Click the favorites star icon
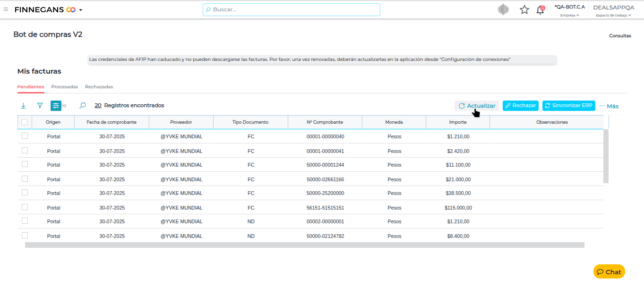Screen dimensions: 644x287 coord(524,9)
